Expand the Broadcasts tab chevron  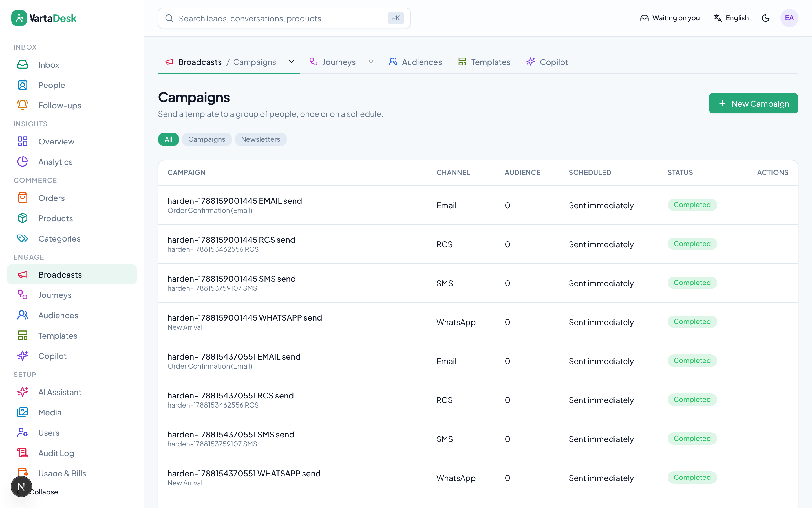click(292, 62)
